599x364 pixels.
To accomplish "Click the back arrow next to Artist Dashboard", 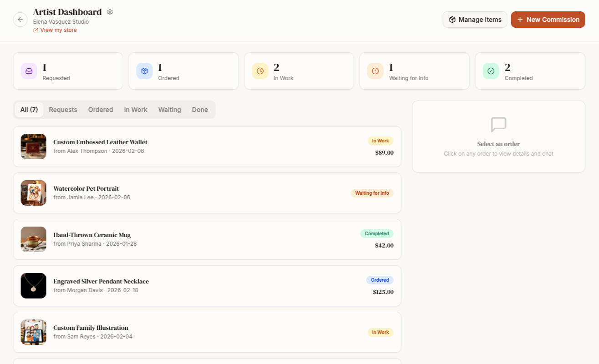I will [20, 20].
